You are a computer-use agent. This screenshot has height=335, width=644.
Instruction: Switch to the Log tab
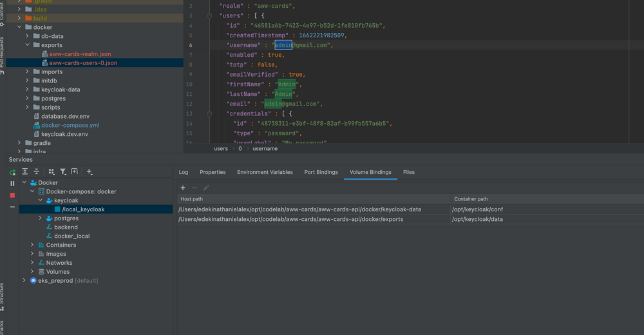click(184, 172)
